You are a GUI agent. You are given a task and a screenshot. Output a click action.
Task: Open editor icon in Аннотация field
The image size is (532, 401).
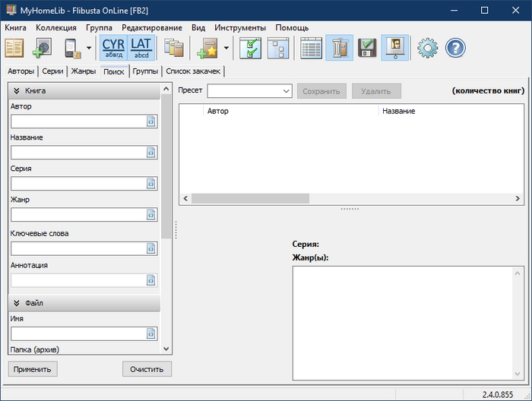click(151, 280)
